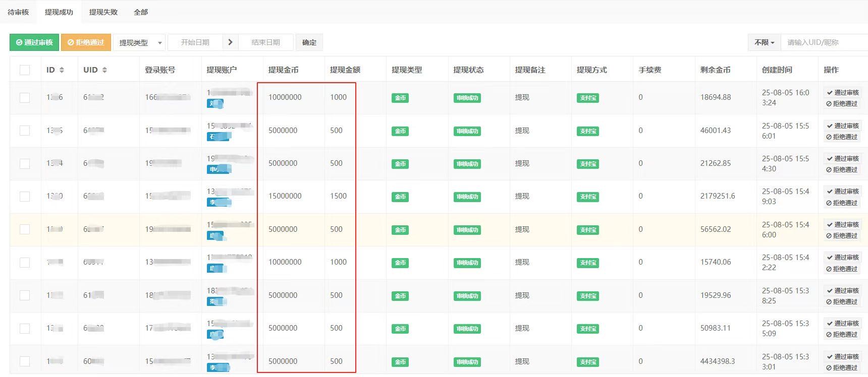Click the 金币 badge in the 19529.96 row
Viewport: 868px width, 377px height.
pyautogui.click(x=400, y=296)
